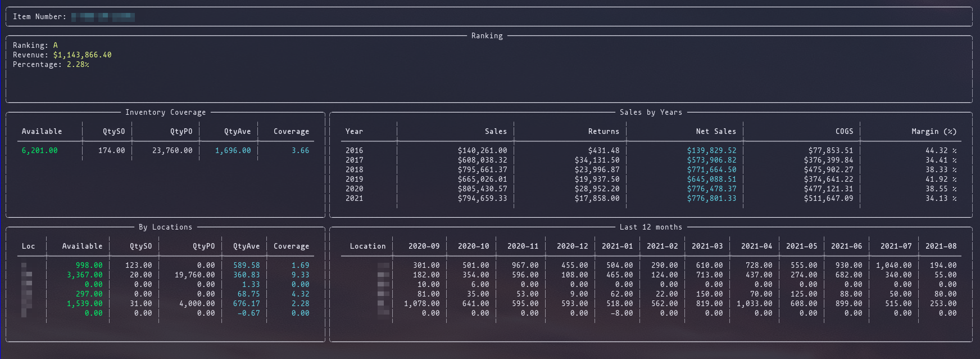Screen dimensions: 980x359
Task: Click the 2020-09 month header
Action: coord(424,246)
